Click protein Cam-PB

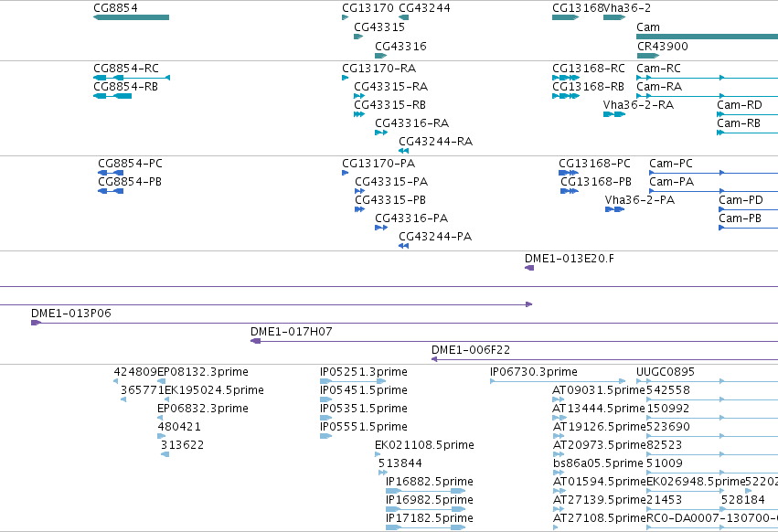pyautogui.click(x=740, y=218)
